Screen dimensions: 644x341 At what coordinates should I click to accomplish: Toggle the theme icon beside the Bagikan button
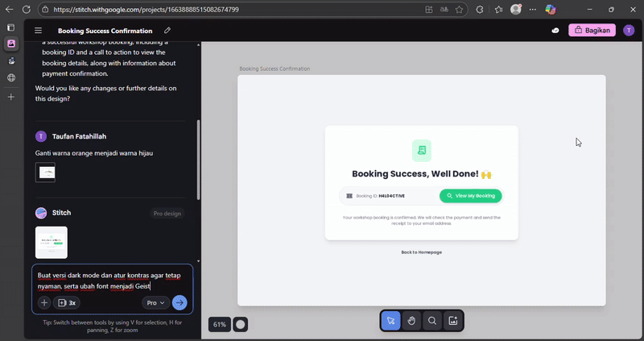[555, 31]
